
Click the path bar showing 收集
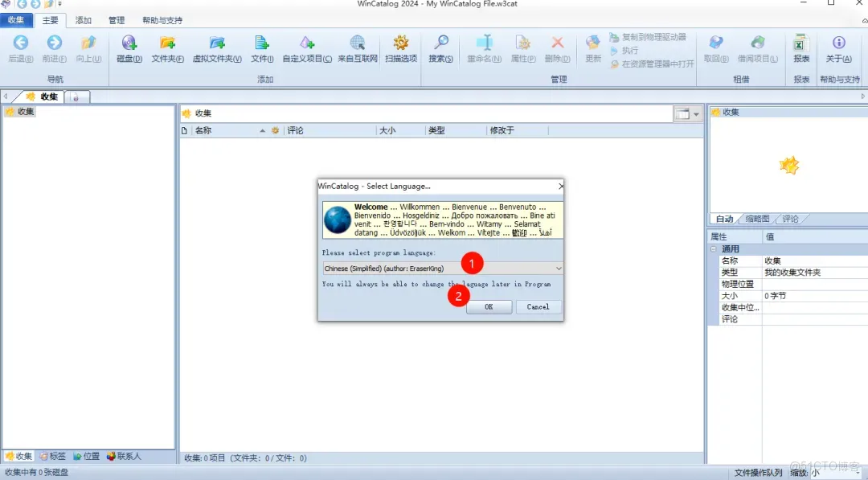(x=426, y=113)
